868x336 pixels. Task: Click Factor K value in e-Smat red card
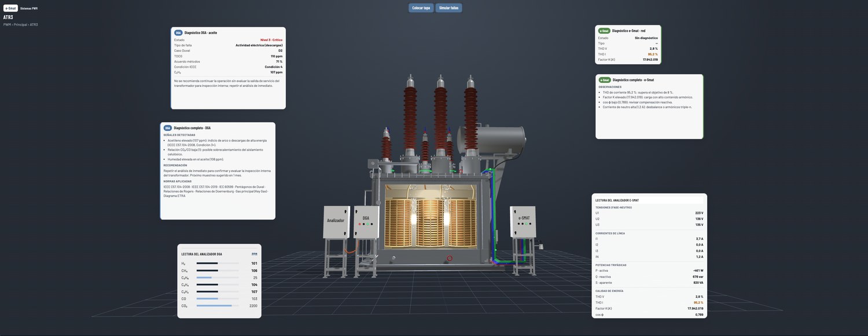pos(650,60)
